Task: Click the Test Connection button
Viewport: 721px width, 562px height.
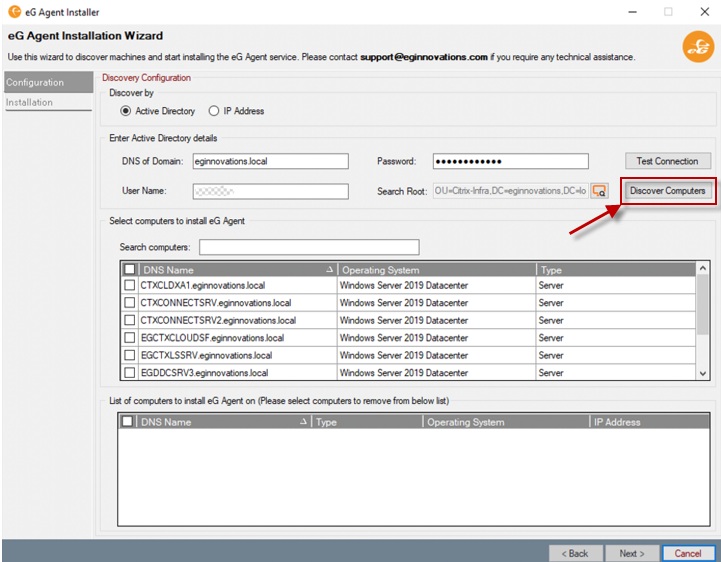Action: tap(667, 161)
